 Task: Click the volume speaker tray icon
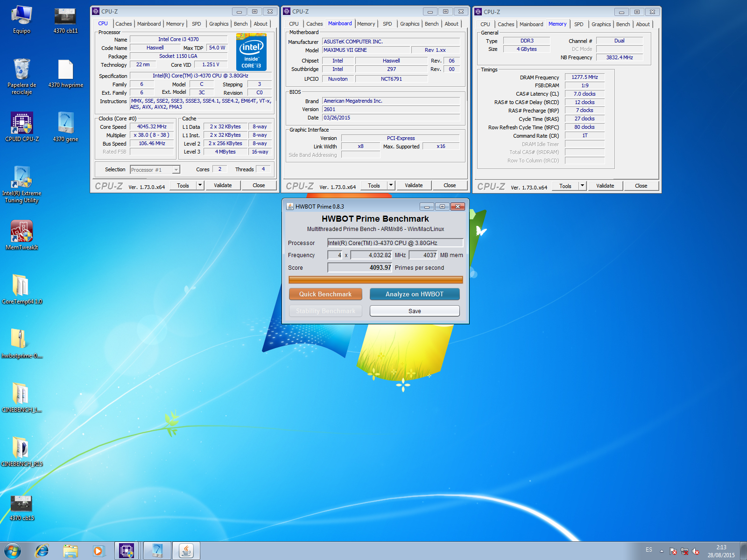pyautogui.click(x=696, y=551)
